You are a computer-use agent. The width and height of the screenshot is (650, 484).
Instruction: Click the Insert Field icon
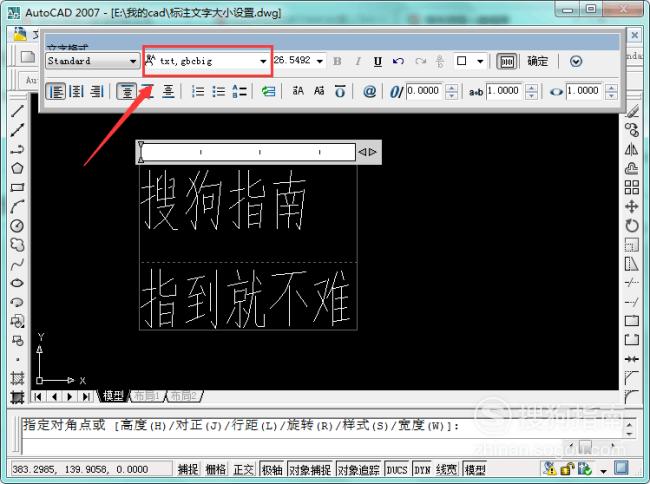268,91
